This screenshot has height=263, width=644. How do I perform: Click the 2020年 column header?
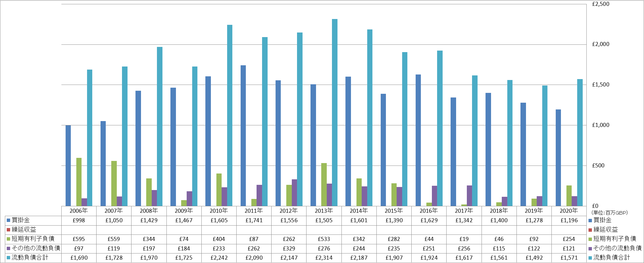pyautogui.click(x=569, y=211)
